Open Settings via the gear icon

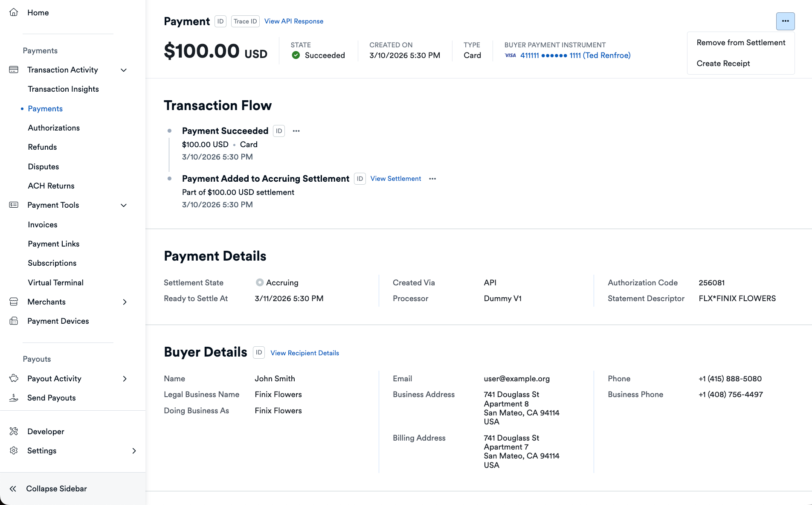pos(14,450)
